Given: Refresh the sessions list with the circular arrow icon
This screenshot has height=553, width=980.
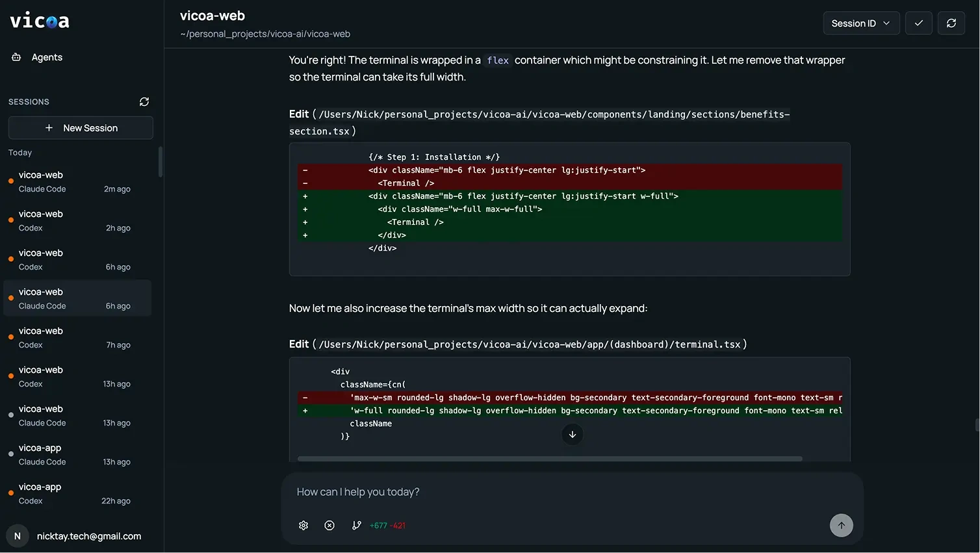Looking at the screenshot, I should click(x=144, y=101).
